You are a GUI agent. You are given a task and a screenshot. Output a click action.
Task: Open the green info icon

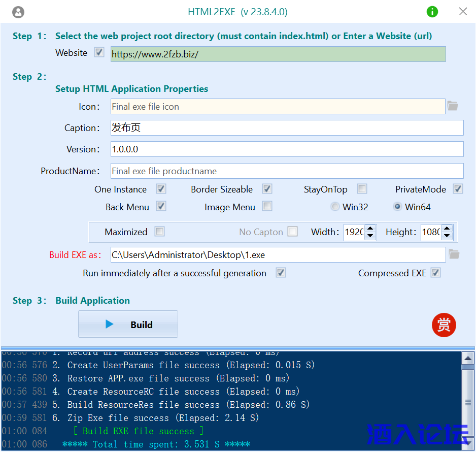[432, 12]
